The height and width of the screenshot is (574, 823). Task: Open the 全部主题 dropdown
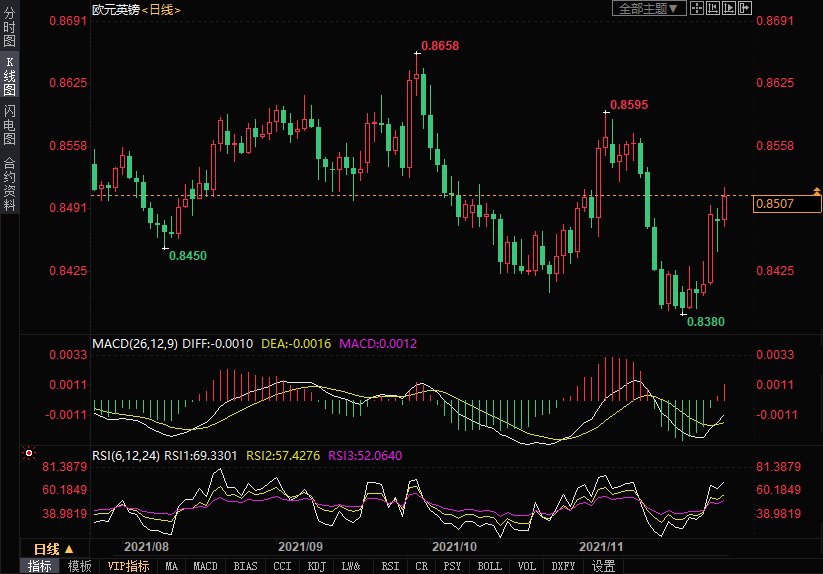pos(648,8)
